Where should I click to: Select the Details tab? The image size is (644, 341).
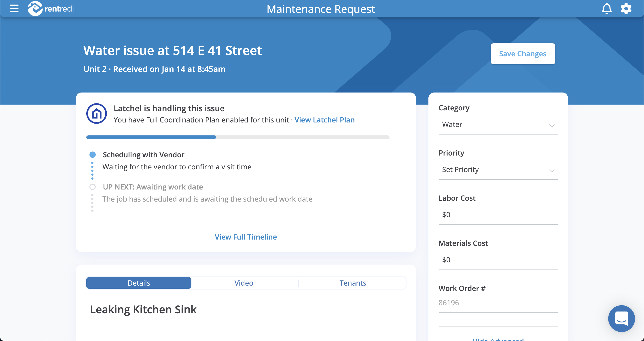(x=139, y=283)
